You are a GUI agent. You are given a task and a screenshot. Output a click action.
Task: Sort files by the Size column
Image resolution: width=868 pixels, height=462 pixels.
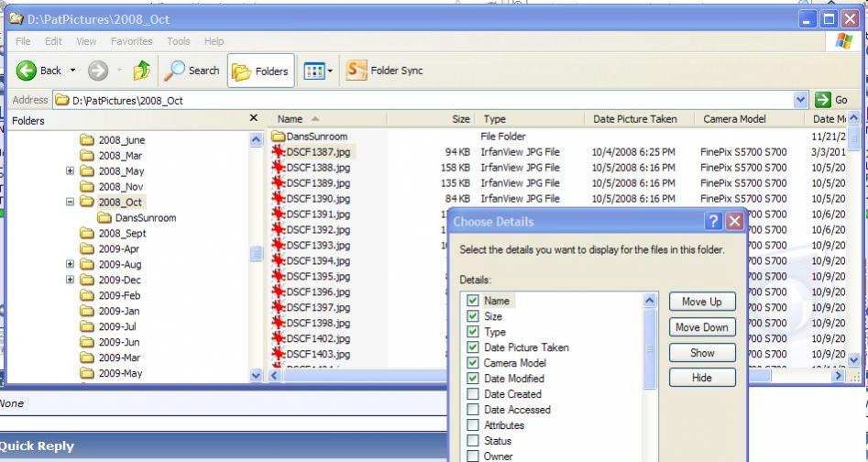431,119
